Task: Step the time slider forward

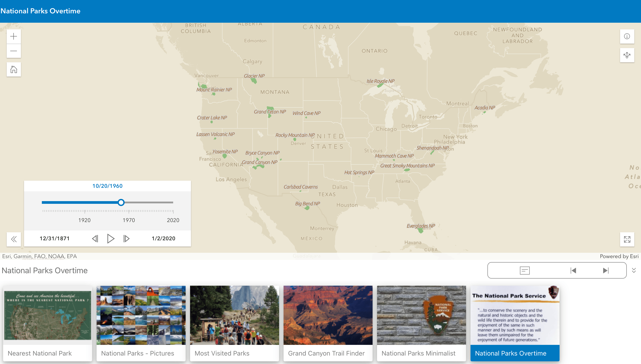Action: [x=126, y=239]
